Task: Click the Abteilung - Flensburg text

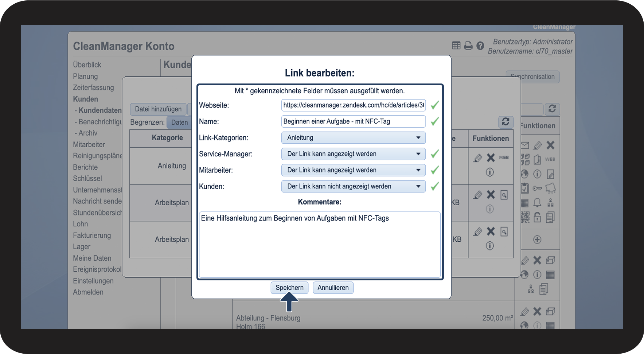Action: pyautogui.click(x=268, y=318)
